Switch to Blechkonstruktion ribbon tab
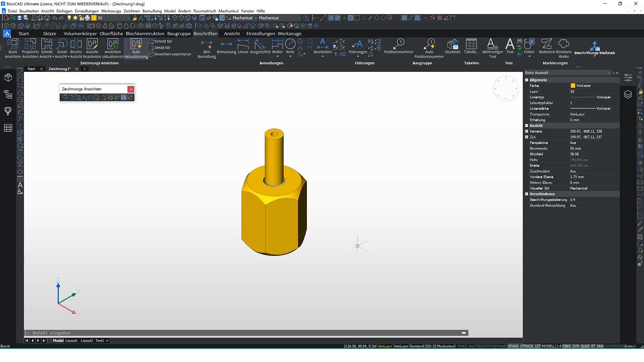The image size is (644, 362). click(x=145, y=34)
